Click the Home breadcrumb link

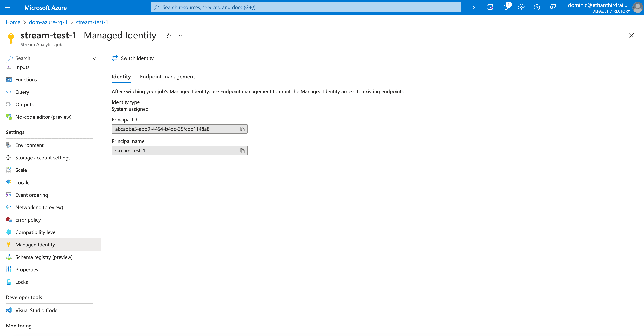click(13, 22)
